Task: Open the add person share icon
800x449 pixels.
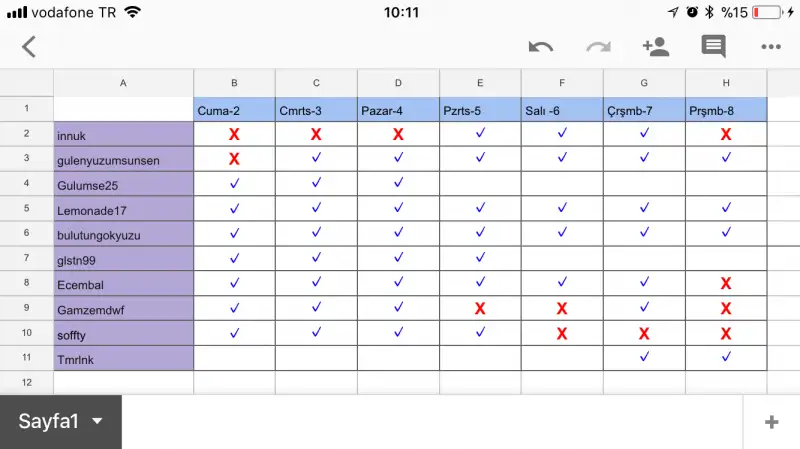Action: (x=656, y=46)
